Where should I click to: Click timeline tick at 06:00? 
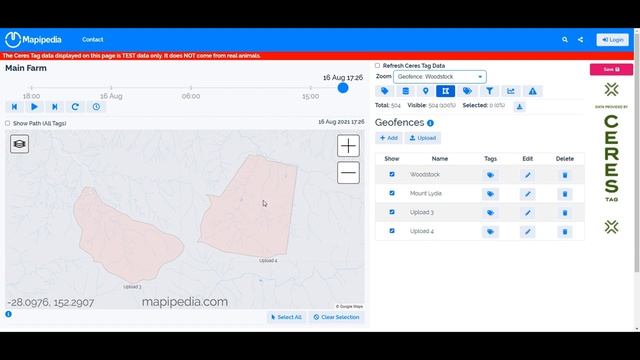coord(191,88)
